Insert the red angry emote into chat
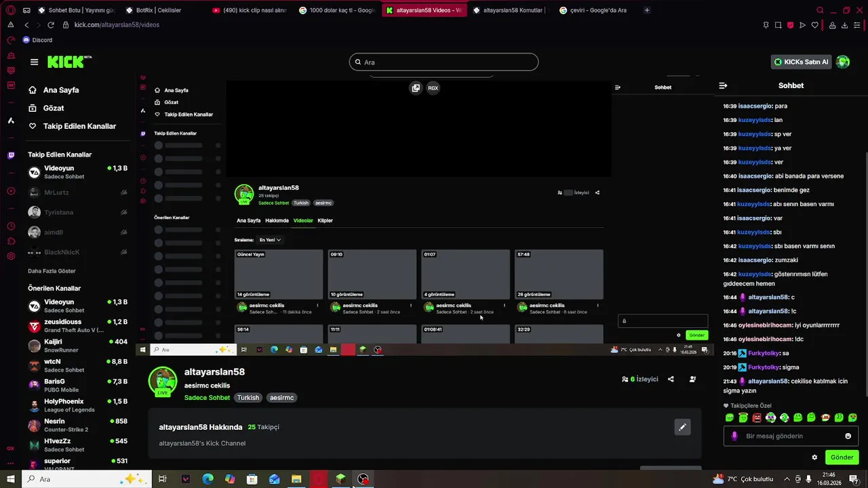The image size is (868, 488). pos(757,418)
